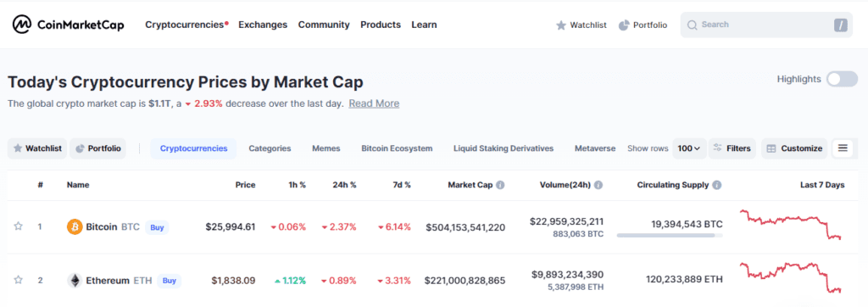This screenshot has width=868, height=307.
Task: Open the Community menu
Action: pos(324,25)
